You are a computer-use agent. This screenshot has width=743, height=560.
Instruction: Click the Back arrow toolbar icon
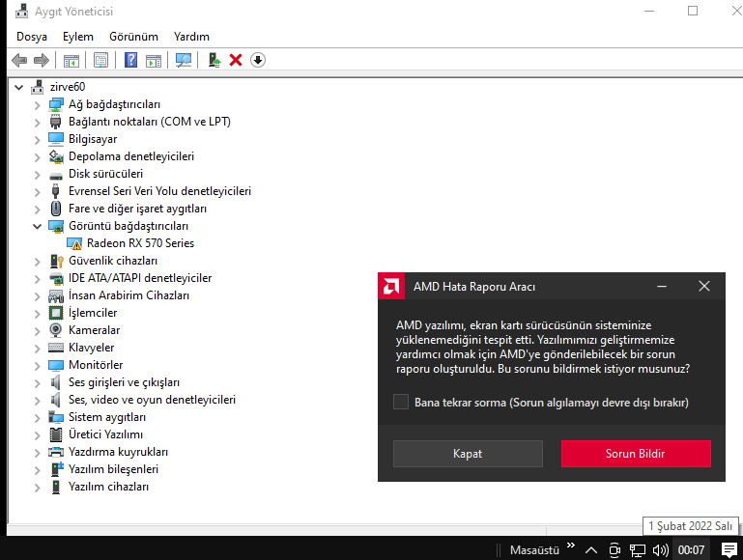coord(19,60)
